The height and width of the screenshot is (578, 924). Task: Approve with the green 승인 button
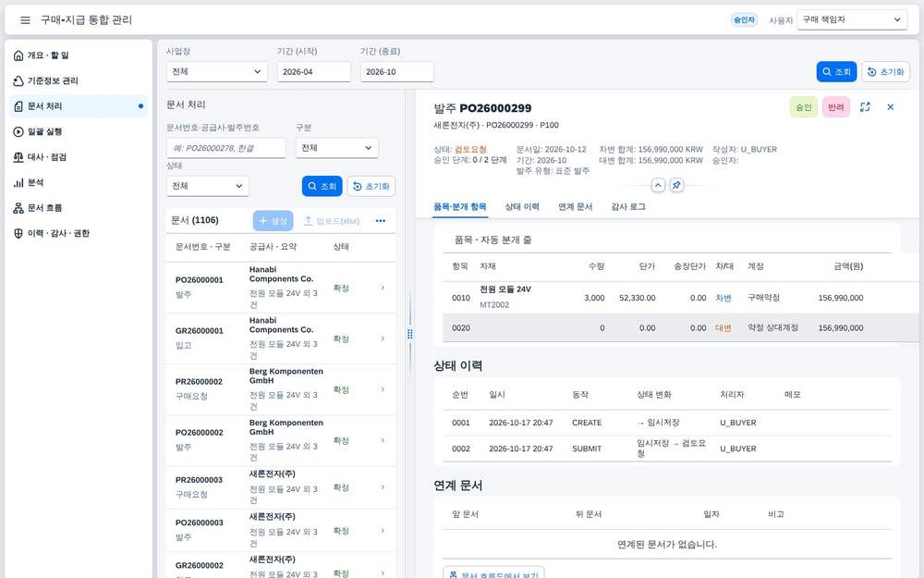tap(803, 107)
